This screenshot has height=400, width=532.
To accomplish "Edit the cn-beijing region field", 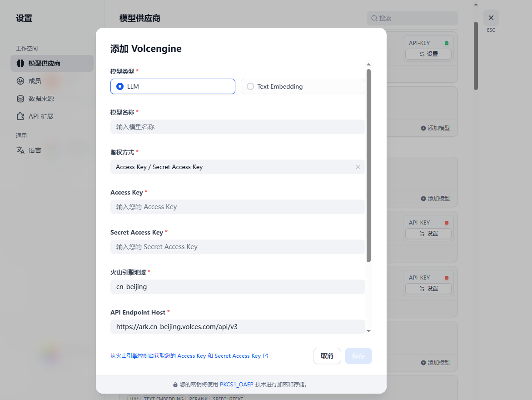I will pos(237,287).
